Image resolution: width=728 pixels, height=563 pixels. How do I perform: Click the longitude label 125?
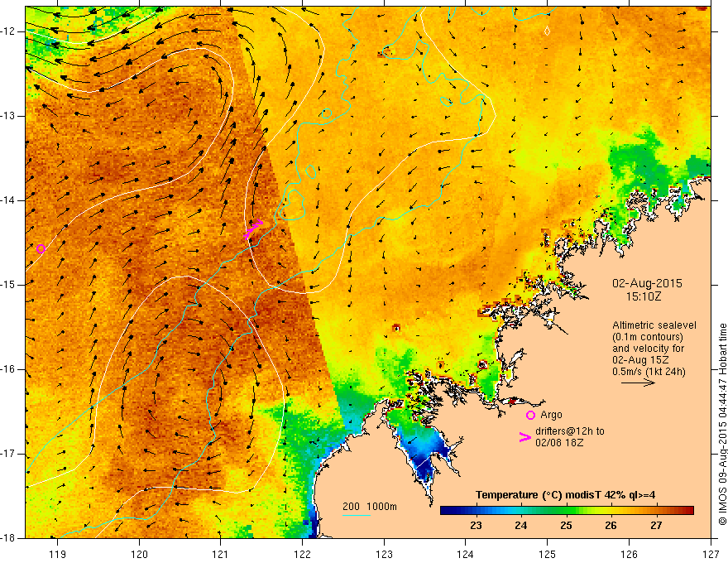coord(548,554)
